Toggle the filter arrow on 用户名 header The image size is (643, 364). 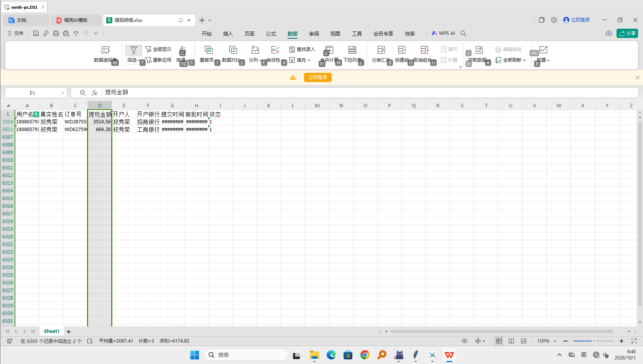tap(36, 114)
